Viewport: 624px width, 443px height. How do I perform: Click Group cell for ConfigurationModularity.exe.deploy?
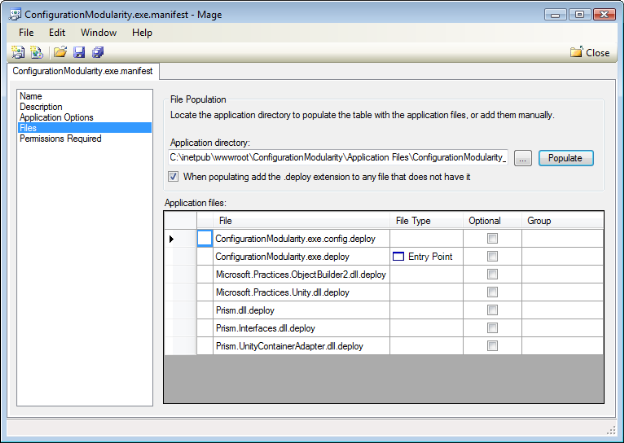tap(562, 256)
